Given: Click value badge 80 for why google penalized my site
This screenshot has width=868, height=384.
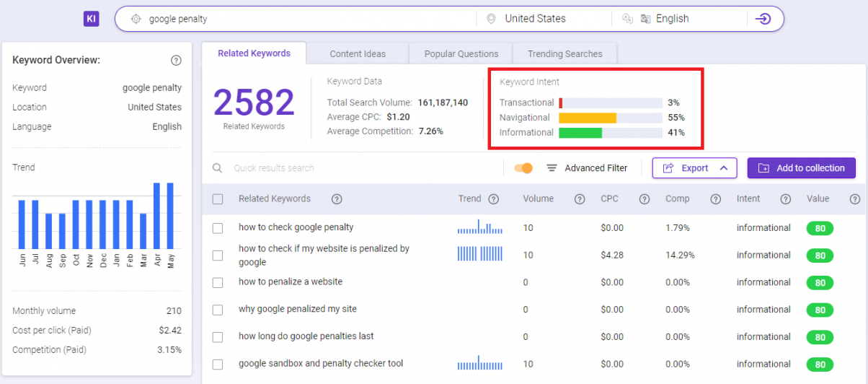Looking at the screenshot, I should (x=820, y=310).
